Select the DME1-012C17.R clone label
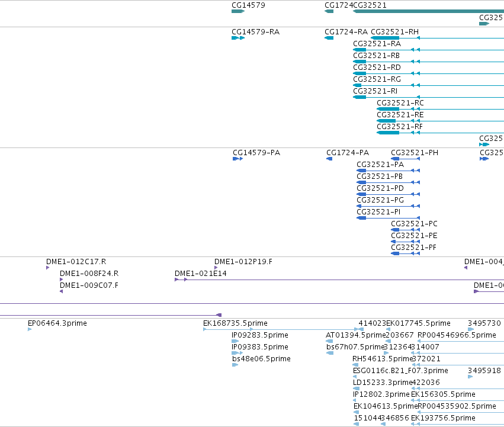This screenshot has width=504, height=427. (76, 262)
